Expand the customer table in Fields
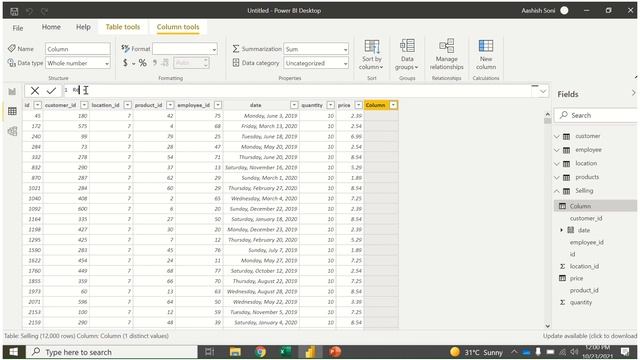Screen dimensions: 640x360 click(x=557, y=136)
